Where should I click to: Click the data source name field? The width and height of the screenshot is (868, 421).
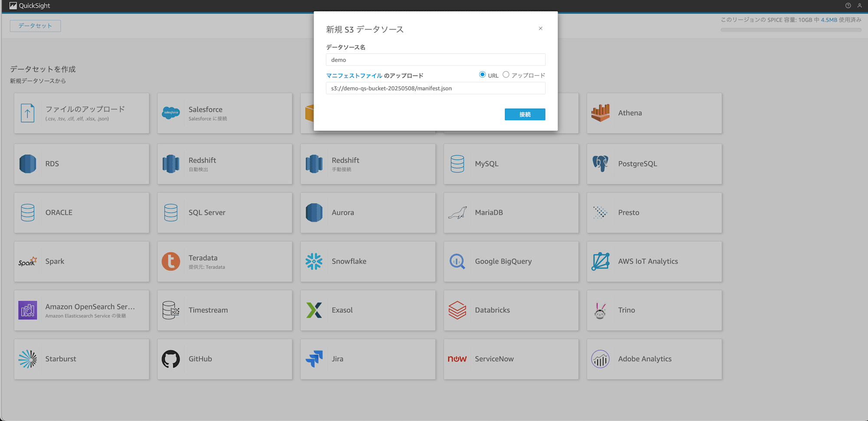pos(435,60)
